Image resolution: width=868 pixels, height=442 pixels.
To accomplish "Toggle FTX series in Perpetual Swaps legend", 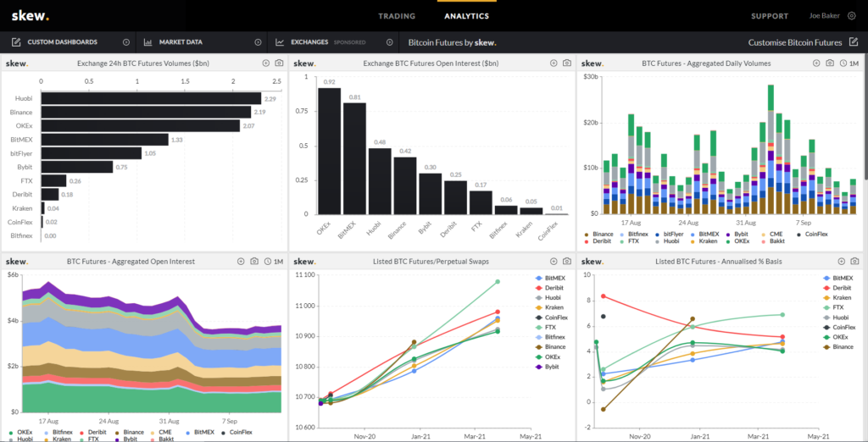I will 547,327.
